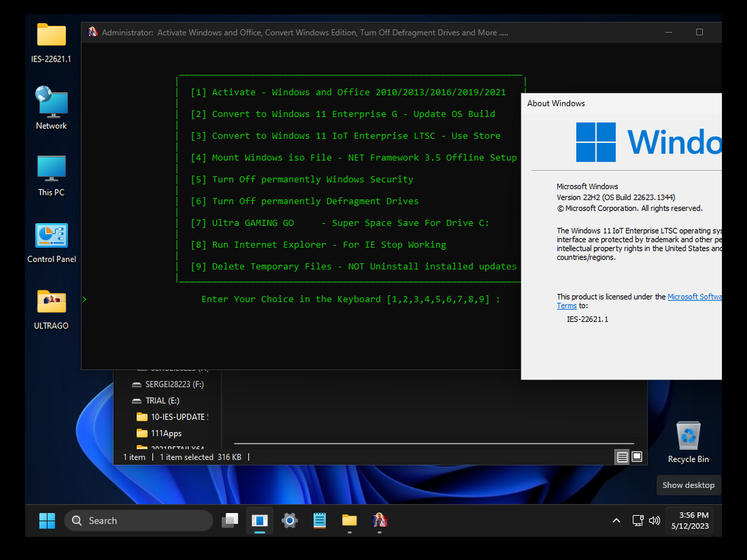Open the network status tray icon
747x560 pixels.
(638, 521)
